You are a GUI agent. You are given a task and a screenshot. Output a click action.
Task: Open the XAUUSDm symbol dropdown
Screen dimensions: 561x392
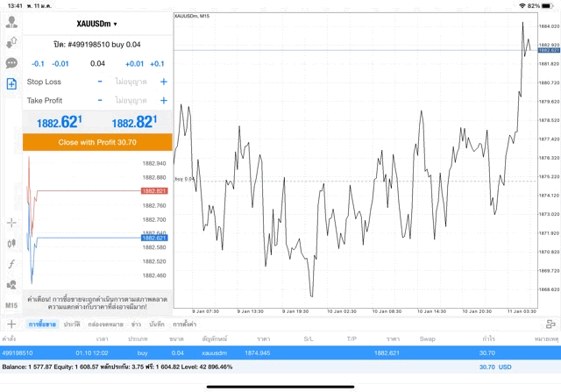click(x=96, y=24)
